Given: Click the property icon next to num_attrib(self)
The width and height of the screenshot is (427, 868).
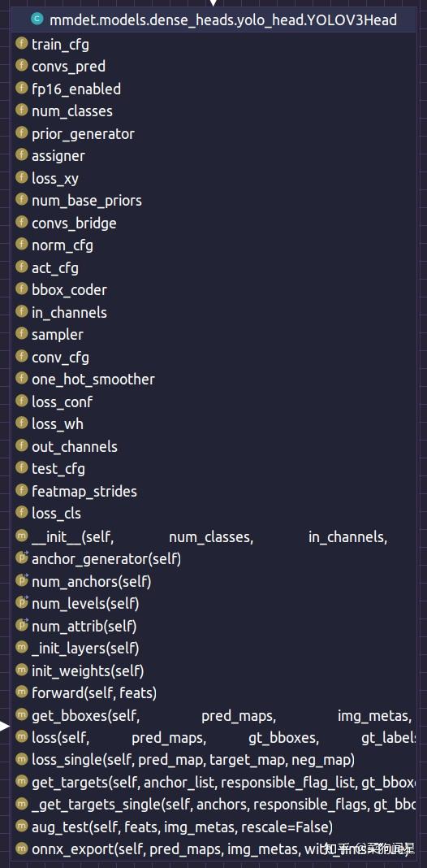Looking at the screenshot, I should [x=22, y=625].
